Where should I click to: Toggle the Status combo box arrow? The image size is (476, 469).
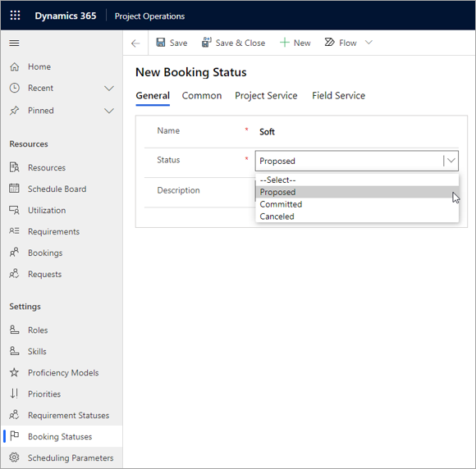pyautogui.click(x=451, y=161)
